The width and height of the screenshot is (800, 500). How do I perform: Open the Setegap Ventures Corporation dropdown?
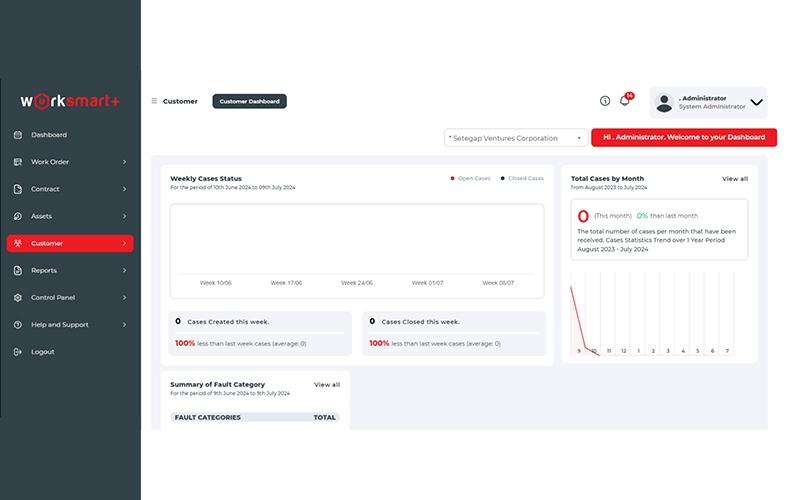[x=516, y=138]
